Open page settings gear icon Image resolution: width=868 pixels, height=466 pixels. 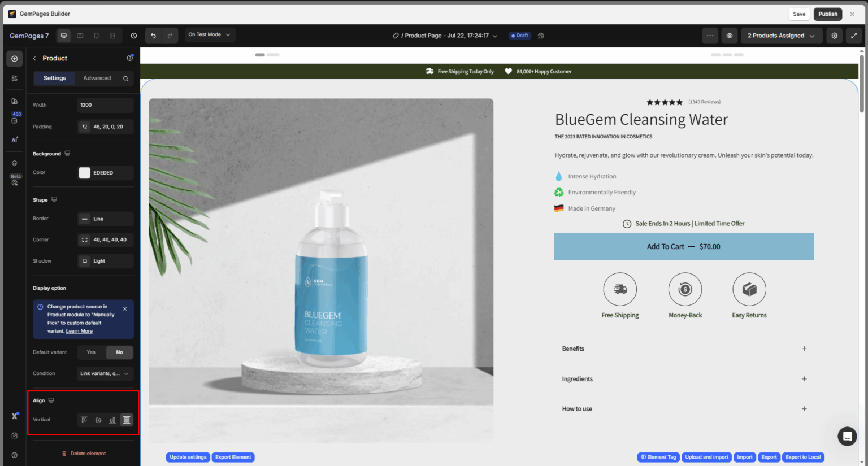(x=835, y=36)
